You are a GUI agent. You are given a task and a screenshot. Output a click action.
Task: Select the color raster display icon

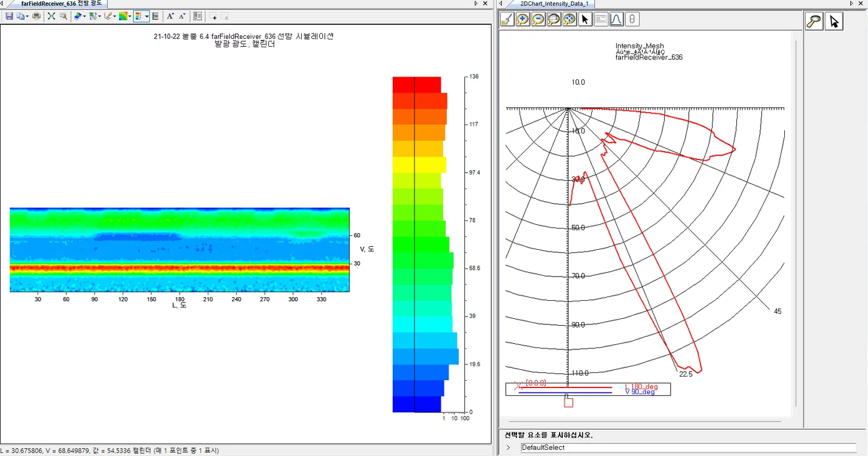[123, 16]
